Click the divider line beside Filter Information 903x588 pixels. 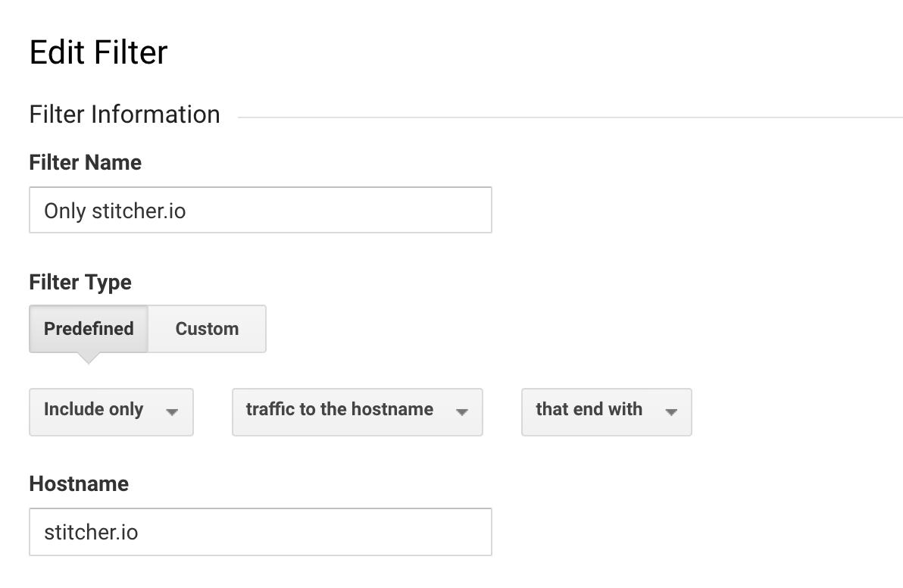coord(568,117)
